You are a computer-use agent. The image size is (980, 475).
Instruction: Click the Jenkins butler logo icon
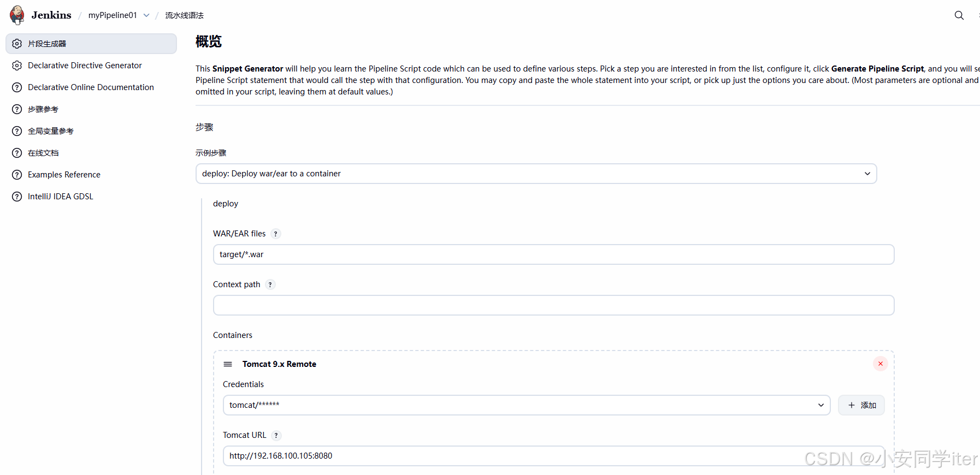pyautogui.click(x=17, y=15)
